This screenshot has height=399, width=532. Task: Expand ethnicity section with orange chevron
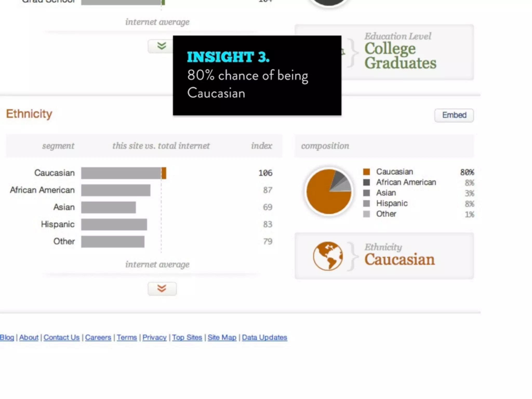point(162,289)
